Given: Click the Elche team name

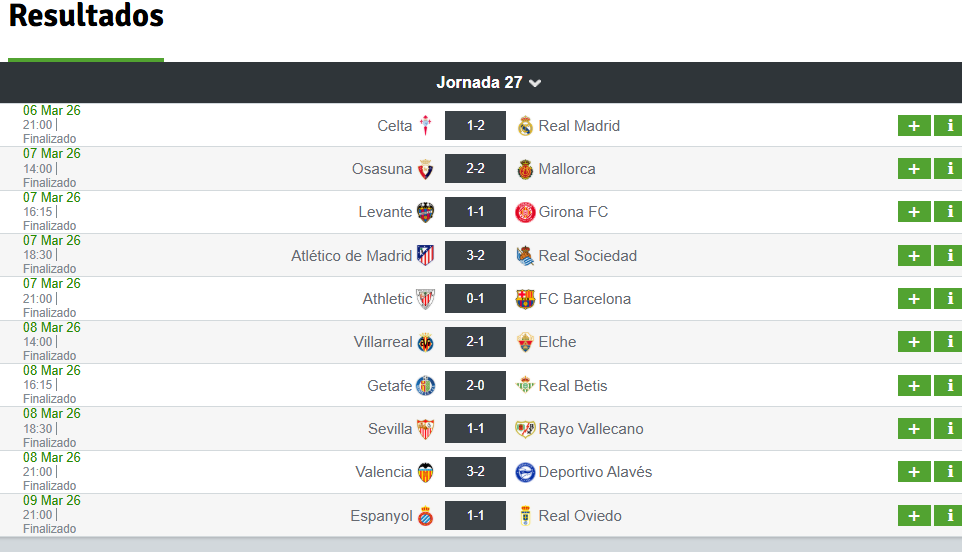Looking at the screenshot, I should coord(557,342).
